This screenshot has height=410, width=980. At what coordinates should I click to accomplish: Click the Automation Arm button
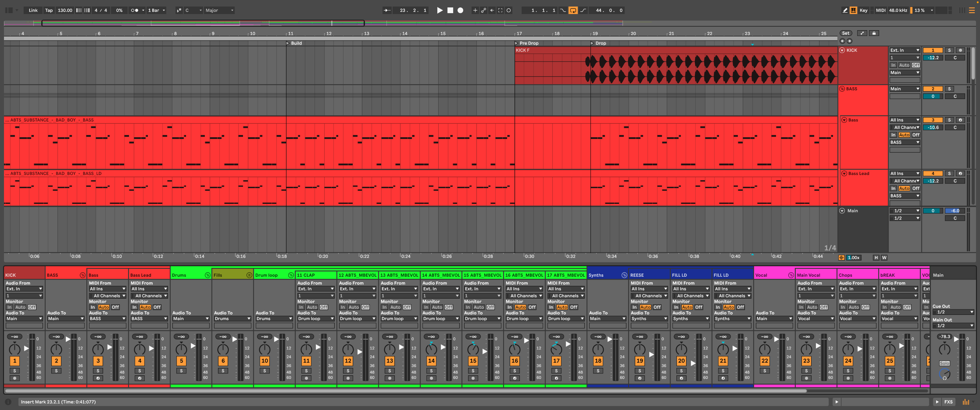[x=483, y=10]
